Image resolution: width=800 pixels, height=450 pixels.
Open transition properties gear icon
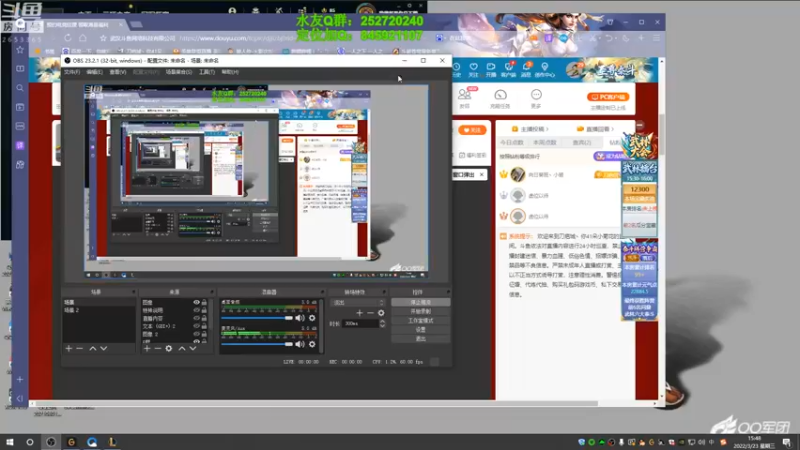click(381, 313)
